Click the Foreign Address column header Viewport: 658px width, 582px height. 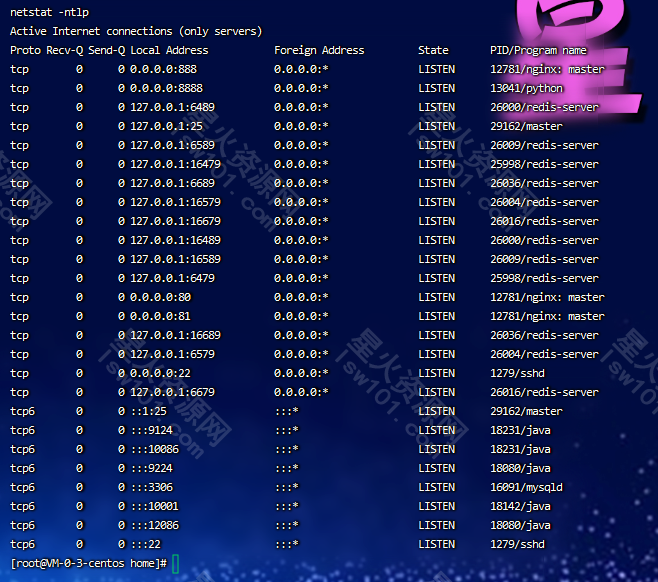click(319, 50)
